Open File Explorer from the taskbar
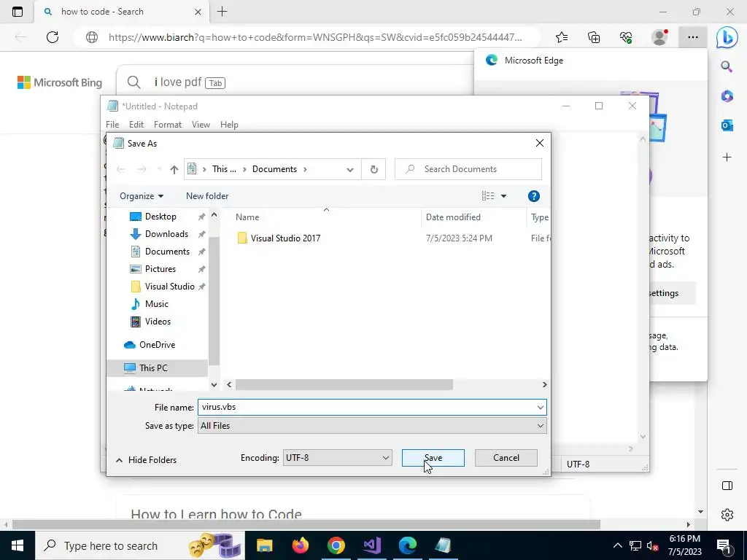Screen dimensions: 747x560 click(x=264, y=545)
